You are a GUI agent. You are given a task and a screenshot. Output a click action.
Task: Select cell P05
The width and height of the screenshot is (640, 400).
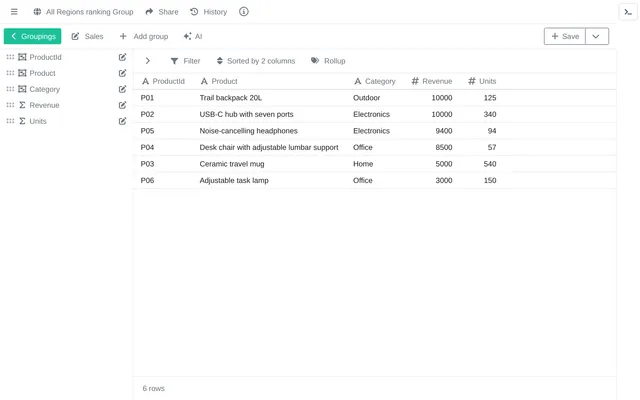[x=147, y=131]
